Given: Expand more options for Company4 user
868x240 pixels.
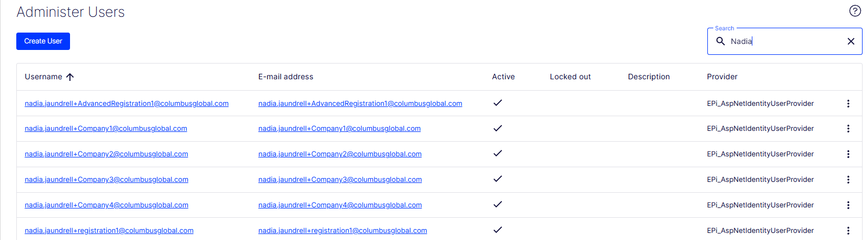Looking at the screenshot, I should tap(848, 205).
